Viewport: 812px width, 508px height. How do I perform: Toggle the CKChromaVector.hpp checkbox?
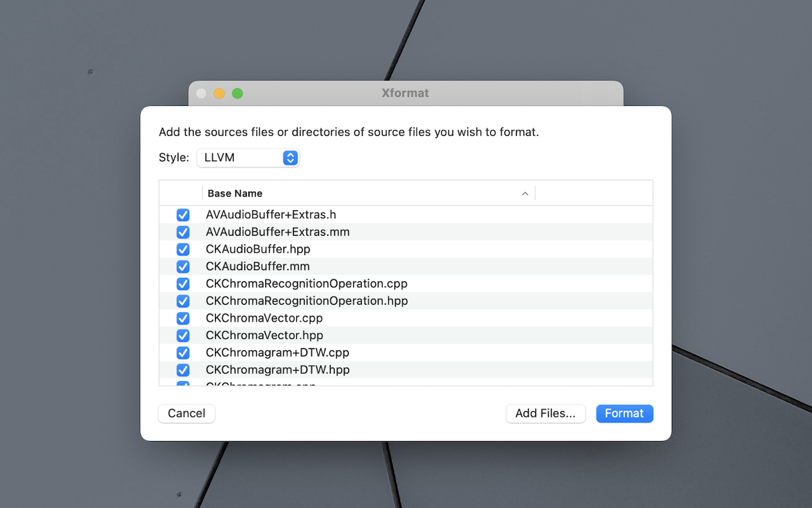pos(183,336)
